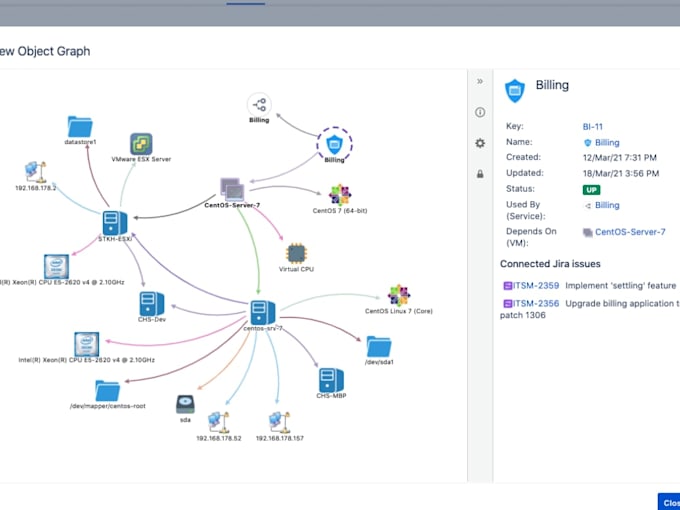Open the BI-11 key link
680x510 pixels.
(x=592, y=127)
